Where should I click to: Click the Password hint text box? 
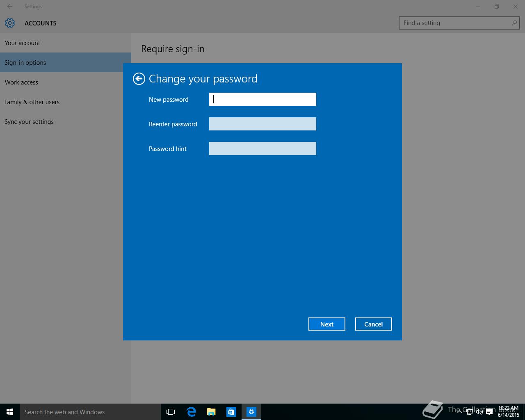point(262,148)
